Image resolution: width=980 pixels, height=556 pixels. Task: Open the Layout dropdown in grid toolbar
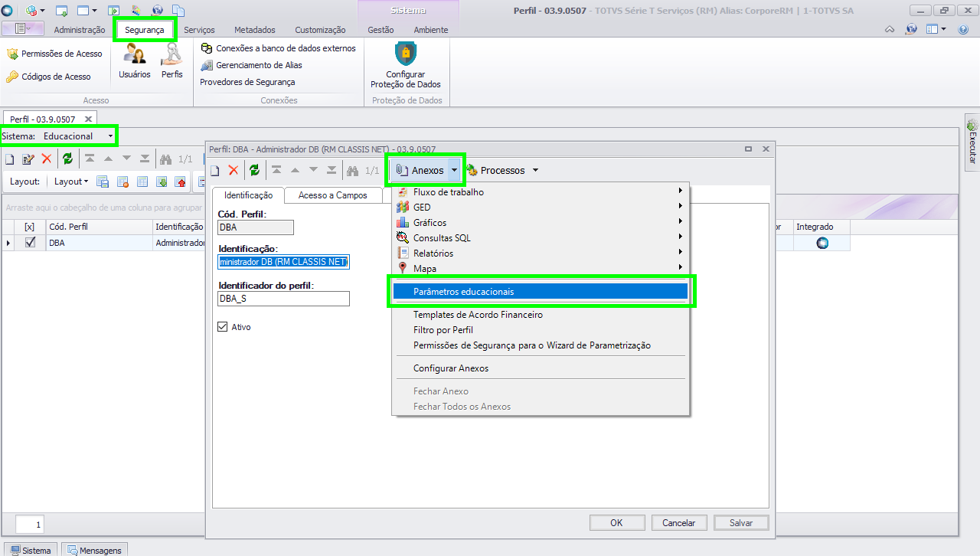coord(71,182)
